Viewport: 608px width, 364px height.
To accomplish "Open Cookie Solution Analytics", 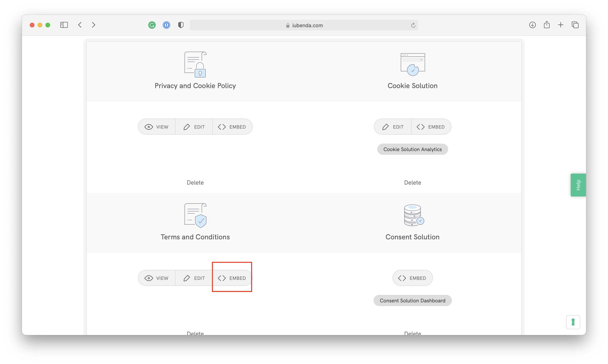I will click(412, 149).
